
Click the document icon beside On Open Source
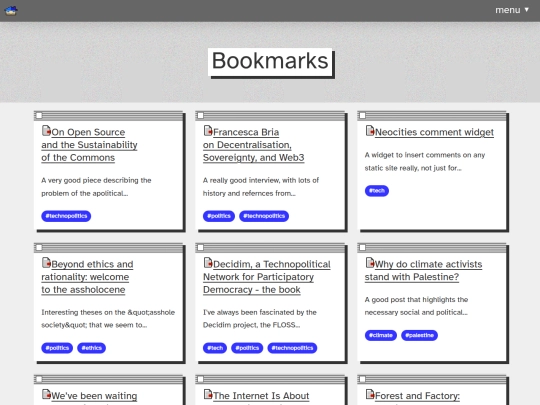tap(46, 131)
